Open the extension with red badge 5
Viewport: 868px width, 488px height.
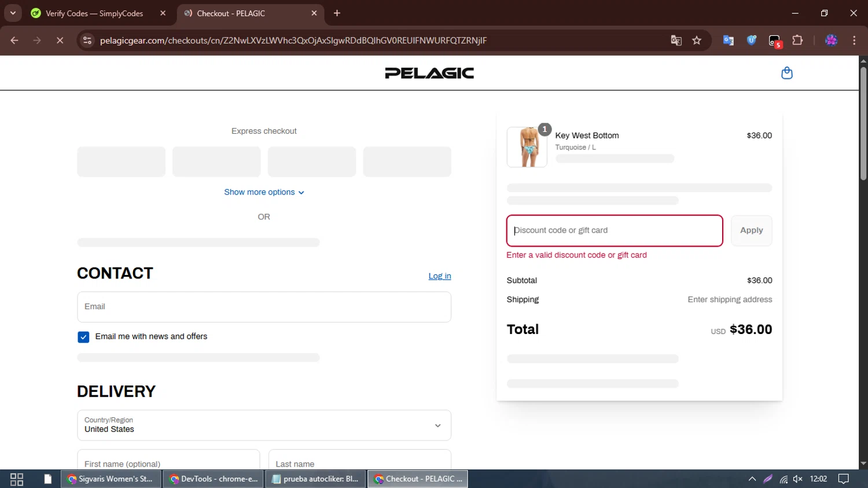click(x=775, y=41)
